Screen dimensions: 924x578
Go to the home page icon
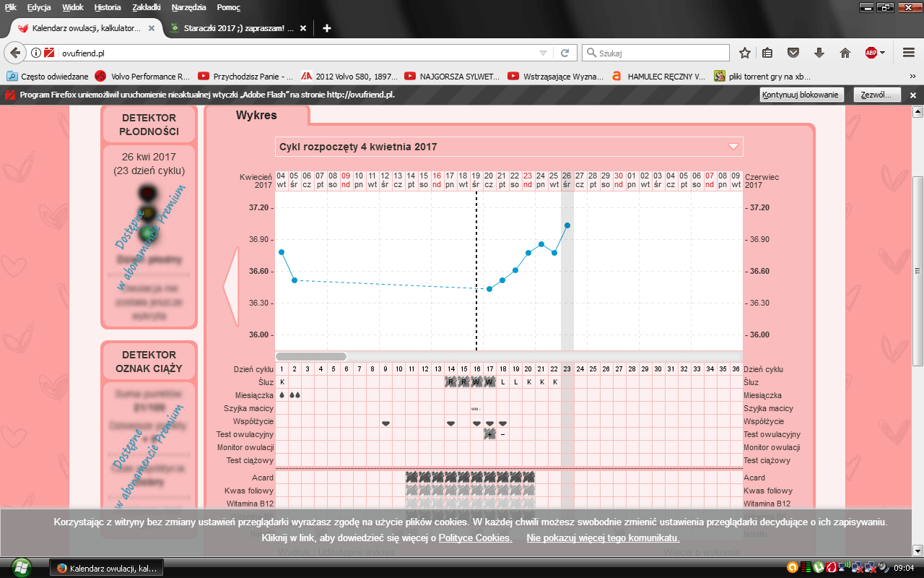[845, 53]
